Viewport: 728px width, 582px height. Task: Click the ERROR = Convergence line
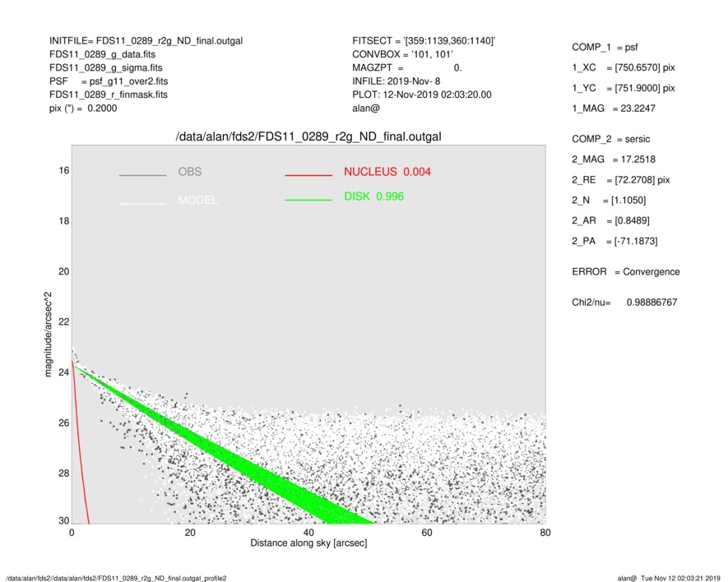tap(626, 272)
